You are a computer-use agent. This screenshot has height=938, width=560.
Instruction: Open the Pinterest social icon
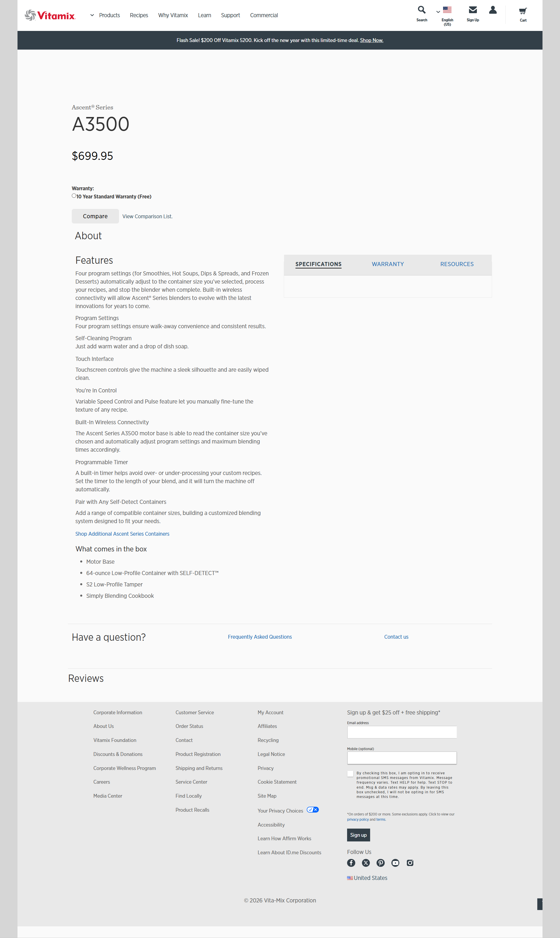pos(380,863)
